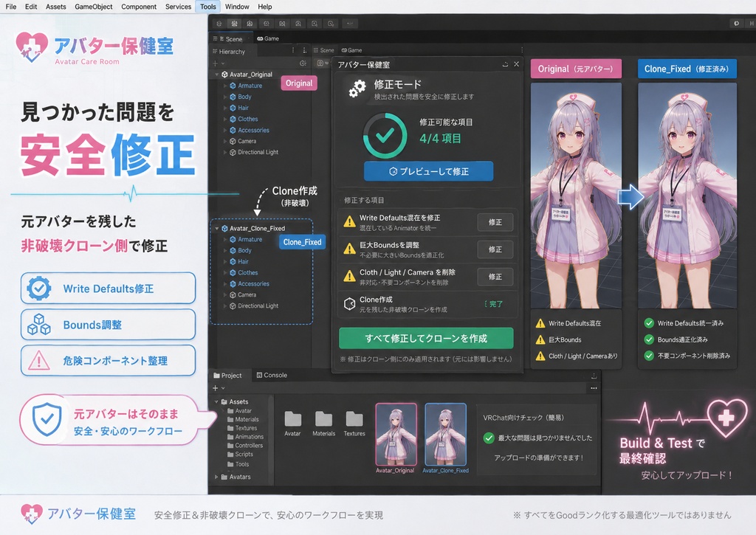Select the Avatar_Original thumbnail in Project
756x535 pixels.
coord(396,434)
